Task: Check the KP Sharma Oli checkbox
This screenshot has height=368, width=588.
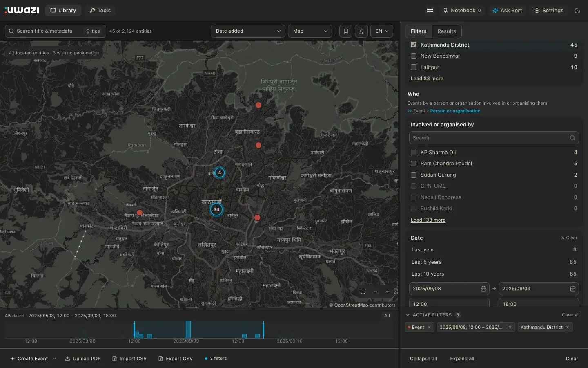Action: (414, 153)
